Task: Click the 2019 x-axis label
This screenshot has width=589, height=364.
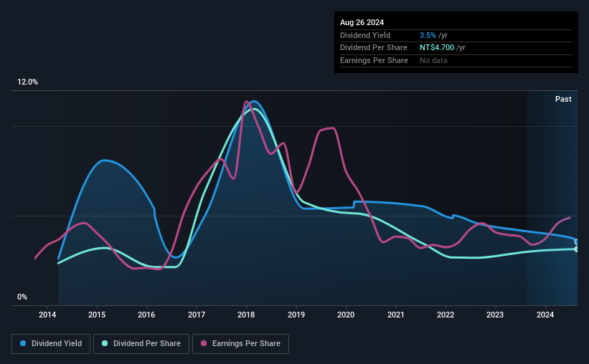Action: (x=296, y=315)
